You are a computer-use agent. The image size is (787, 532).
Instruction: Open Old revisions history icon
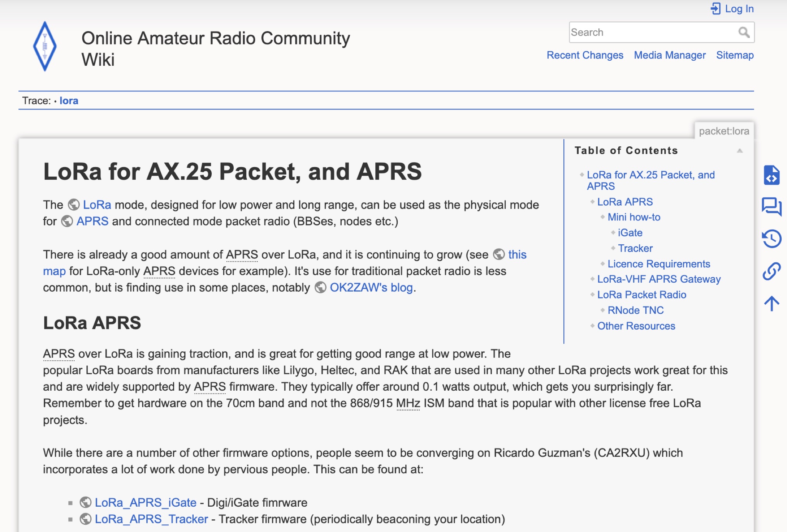[x=771, y=239]
